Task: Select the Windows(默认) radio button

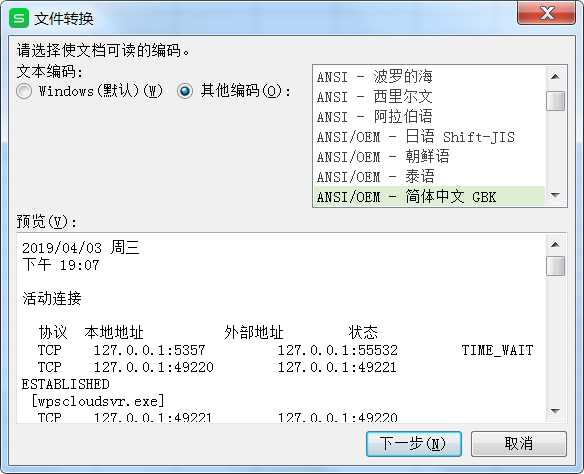Action: coord(24,91)
